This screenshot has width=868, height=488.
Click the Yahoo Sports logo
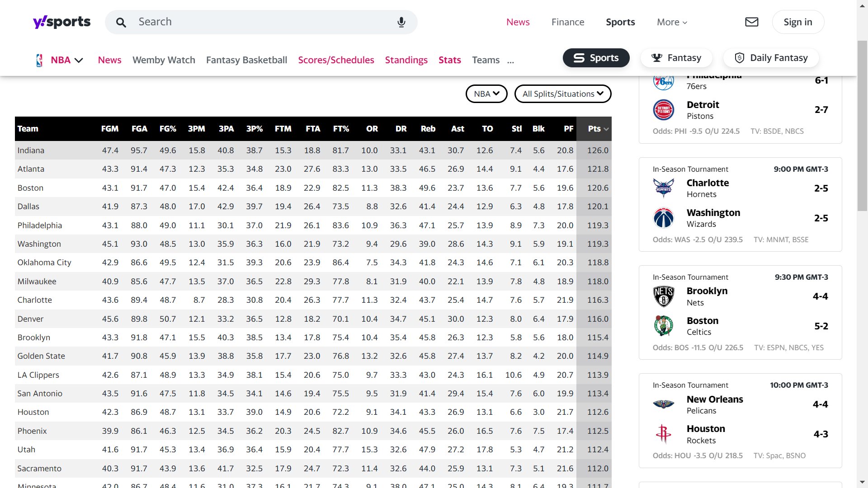(x=61, y=22)
